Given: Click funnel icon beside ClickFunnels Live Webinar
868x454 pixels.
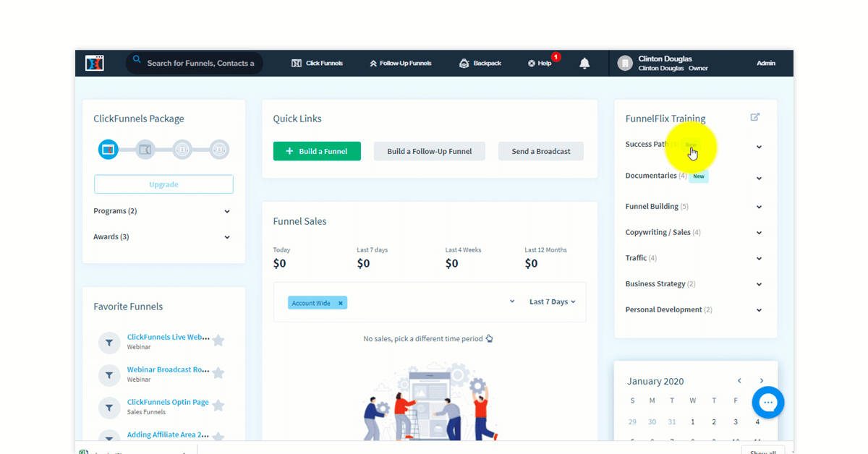Looking at the screenshot, I should click(x=109, y=343).
